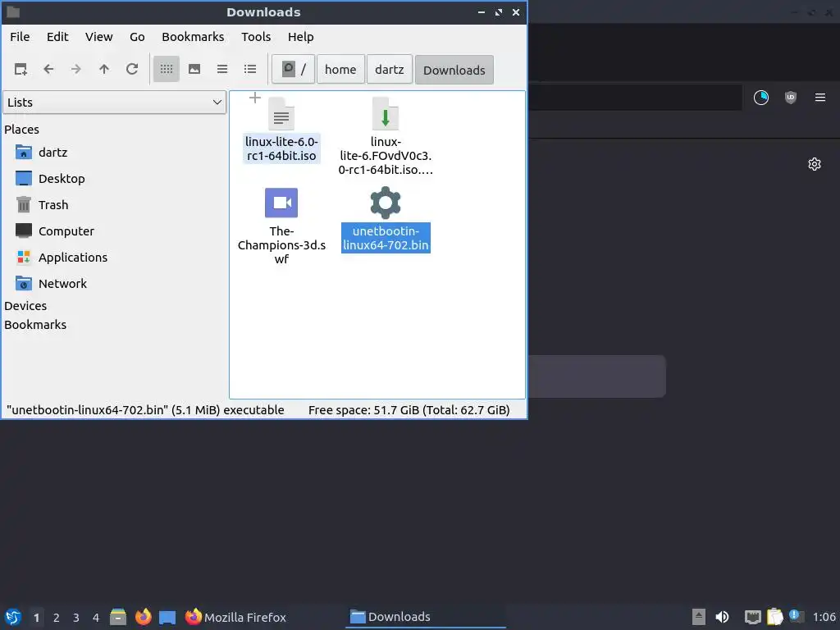Switch to detailed list view mode

pyautogui.click(x=250, y=69)
